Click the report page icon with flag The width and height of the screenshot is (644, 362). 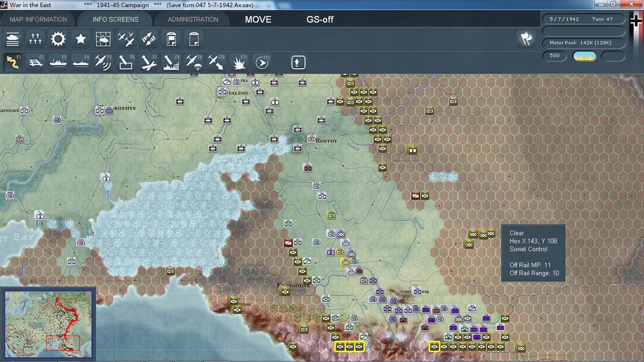171,39
